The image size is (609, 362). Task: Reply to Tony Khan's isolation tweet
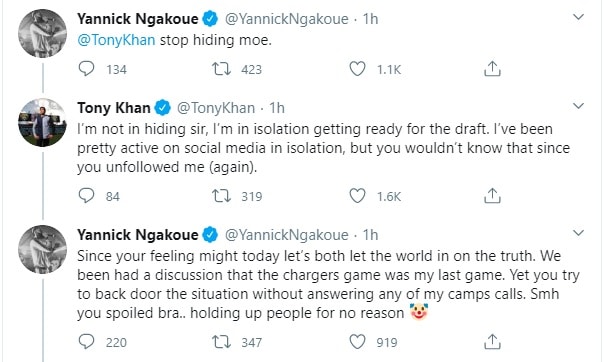(x=86, y=196)
